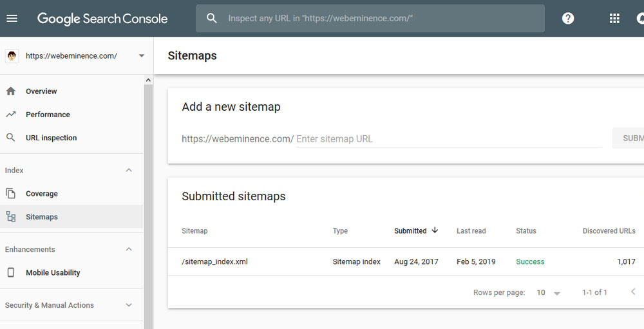Click the previous page chevron
The height and width of the screenshot is (329, 644).
pos(633,292)
